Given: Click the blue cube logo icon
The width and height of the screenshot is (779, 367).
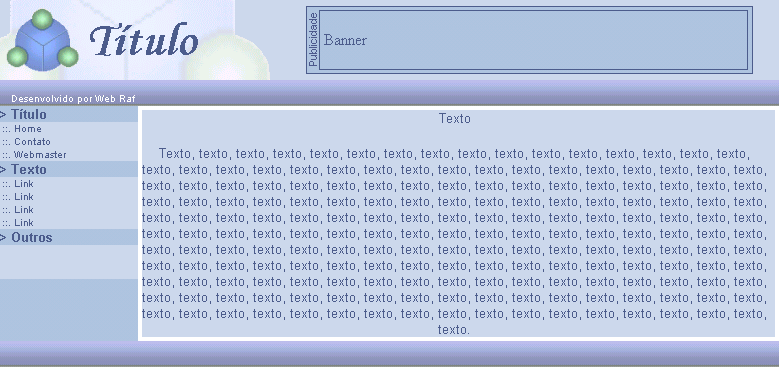Looking at the screenshot, I should pos(42,41).
